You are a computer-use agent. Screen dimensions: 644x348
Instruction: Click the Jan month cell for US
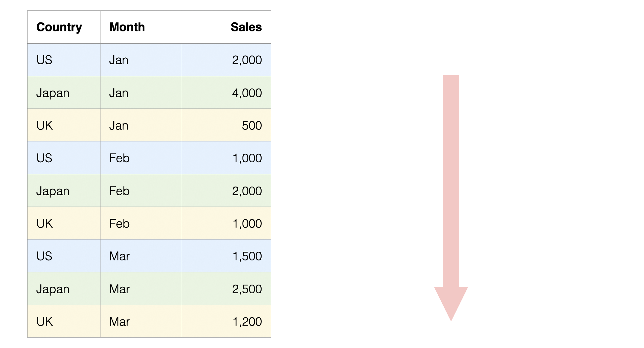[119, 60]
